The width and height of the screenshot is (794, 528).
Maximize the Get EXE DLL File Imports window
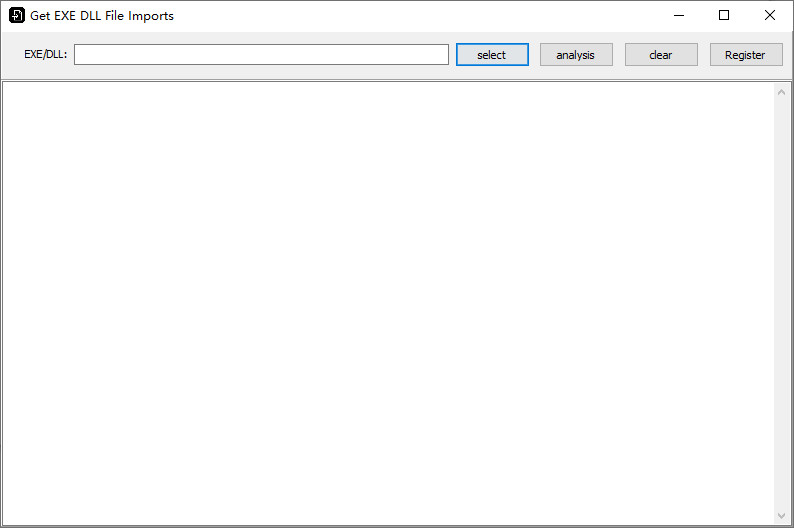pos(724,16)
